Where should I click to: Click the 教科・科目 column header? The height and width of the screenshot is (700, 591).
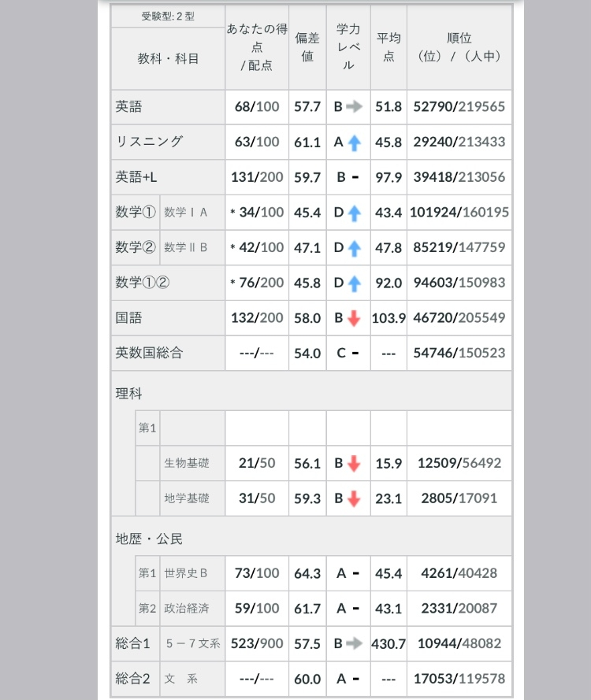click(x=168, y=58)
